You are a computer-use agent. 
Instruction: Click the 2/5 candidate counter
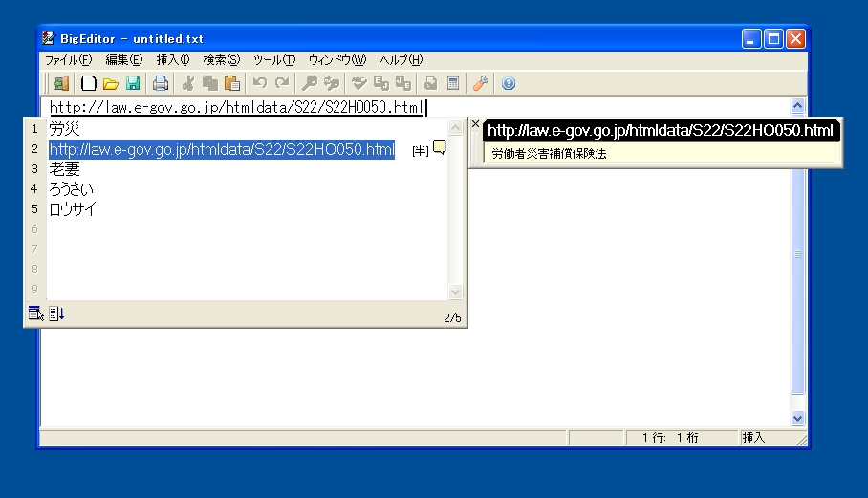(x=452, y=317)
